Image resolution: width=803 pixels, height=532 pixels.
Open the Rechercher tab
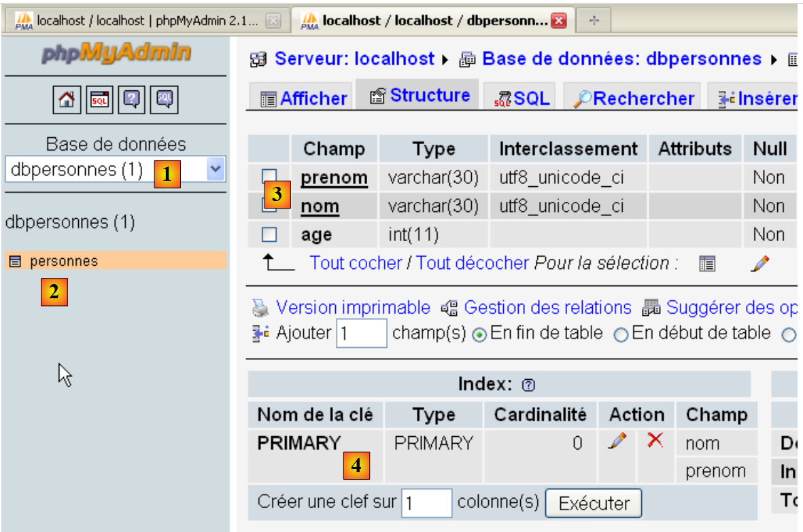[x=634, y=99]
